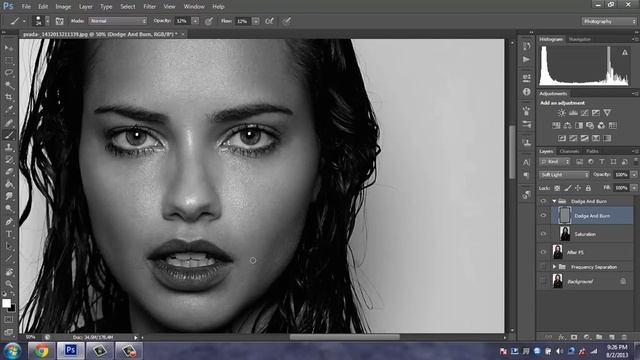640x360 pixels.
Task: Toggle lock all for layer
Action: [x=588, y=188]
